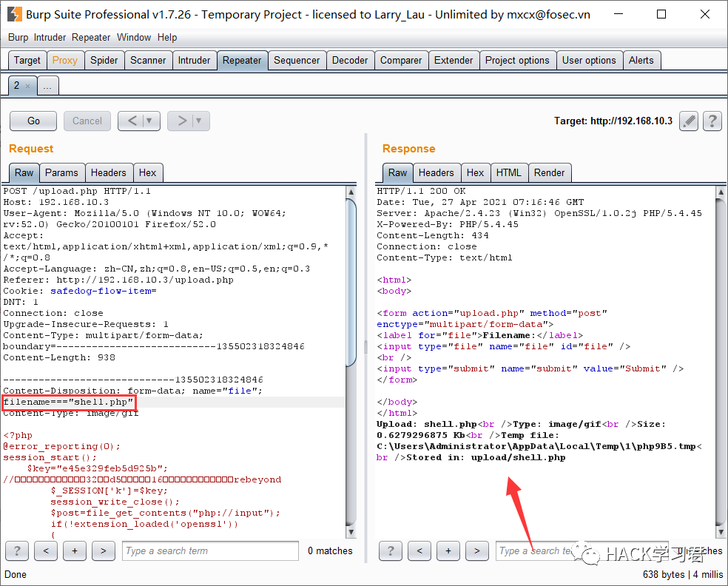The height and width of the screenshot is (586, 728).
Task: Open the forward history dropdown arrow
Action: pos(199,121)
